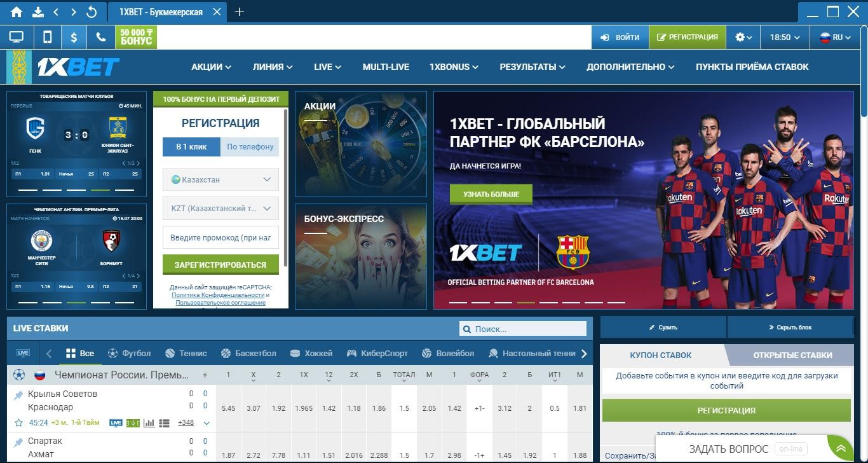Open the desktop app monitor icon

[x=17, y=38]
